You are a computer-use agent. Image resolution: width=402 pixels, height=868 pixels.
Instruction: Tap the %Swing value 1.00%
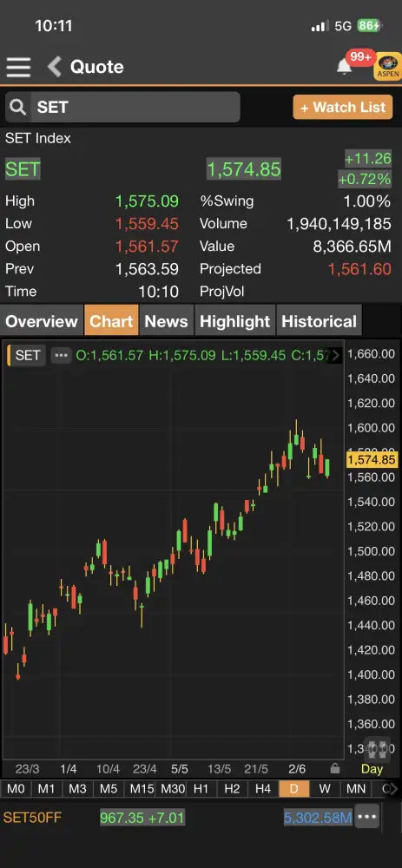(366, 201)
